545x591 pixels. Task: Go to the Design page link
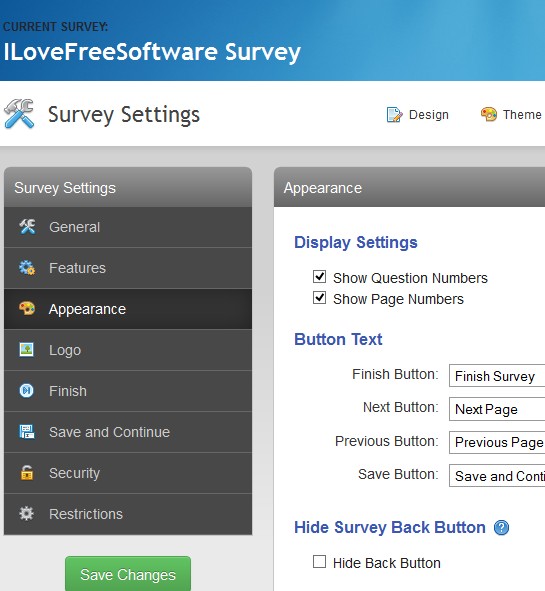pyautogui.click(x=418, y=115)
